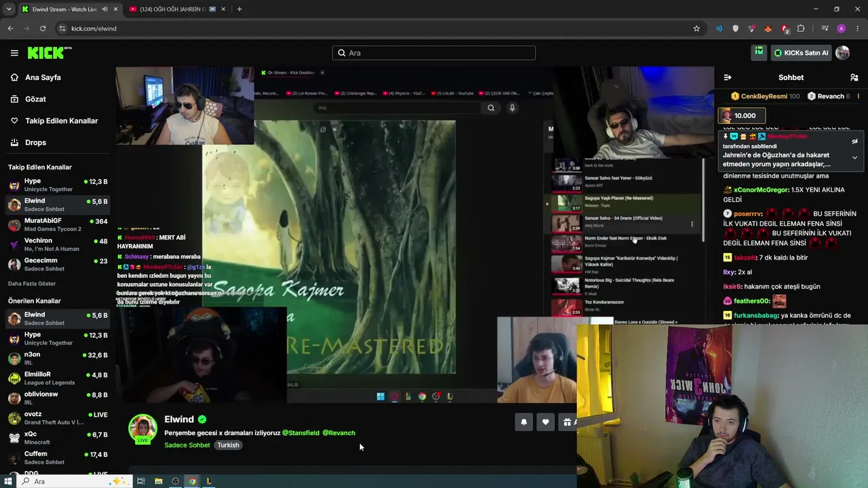This screenshot has width=868, height=488.
Task: Go back in the browser
Action: tap(10, 28)
